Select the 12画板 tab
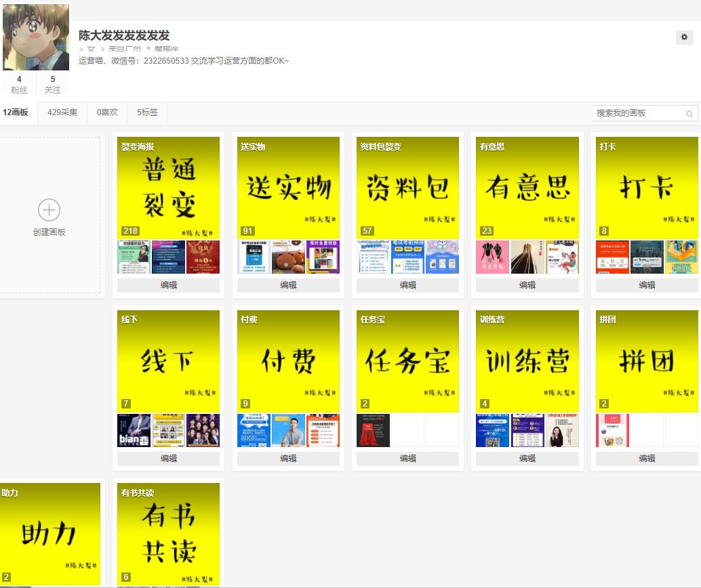Screen dimensions: 701x588 (x=16, y=112)
